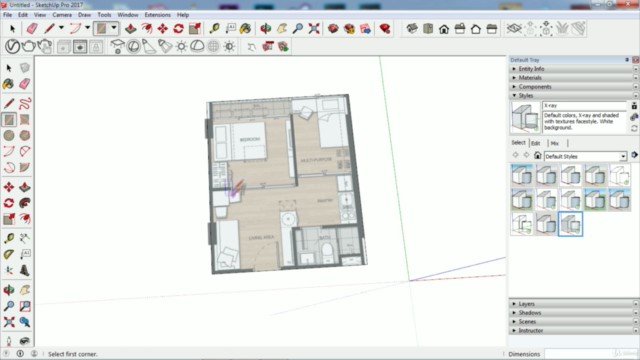Viewport: 640px width, 360px height.
Task: Click Update Style with changes button
Action: 634,128
